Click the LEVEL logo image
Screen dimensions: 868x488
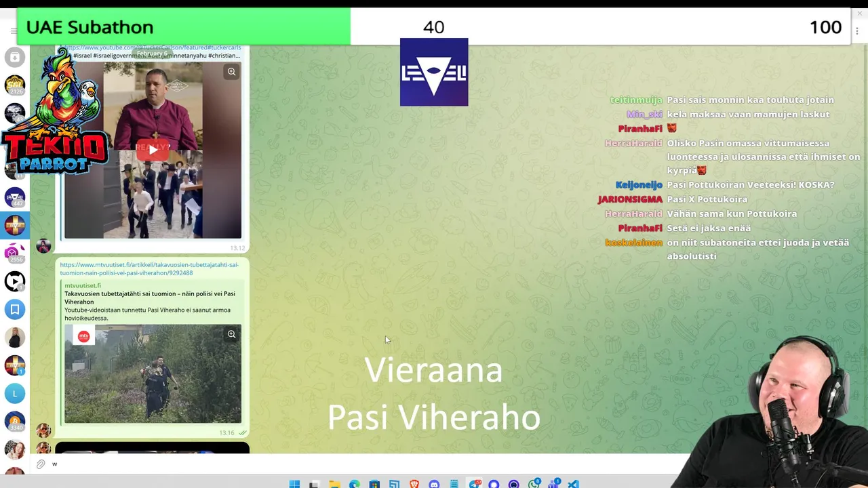(434, 72)
